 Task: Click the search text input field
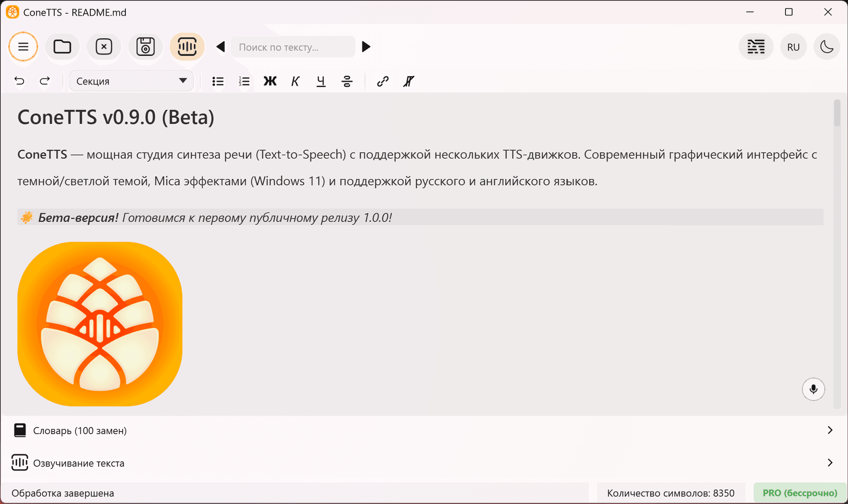(x=293, y=47)
